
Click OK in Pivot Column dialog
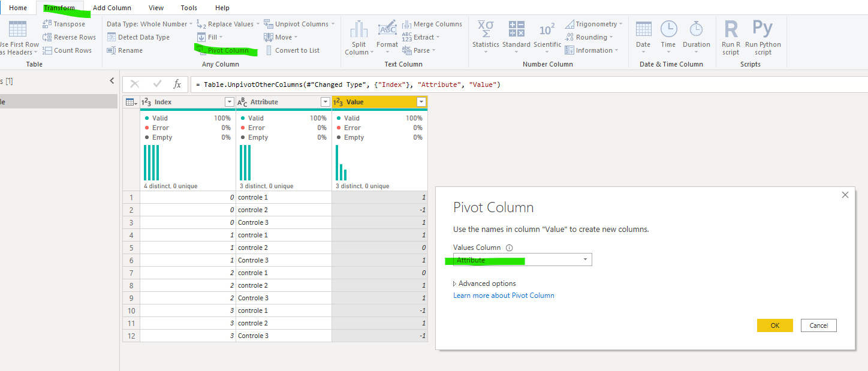pos(775,325)
